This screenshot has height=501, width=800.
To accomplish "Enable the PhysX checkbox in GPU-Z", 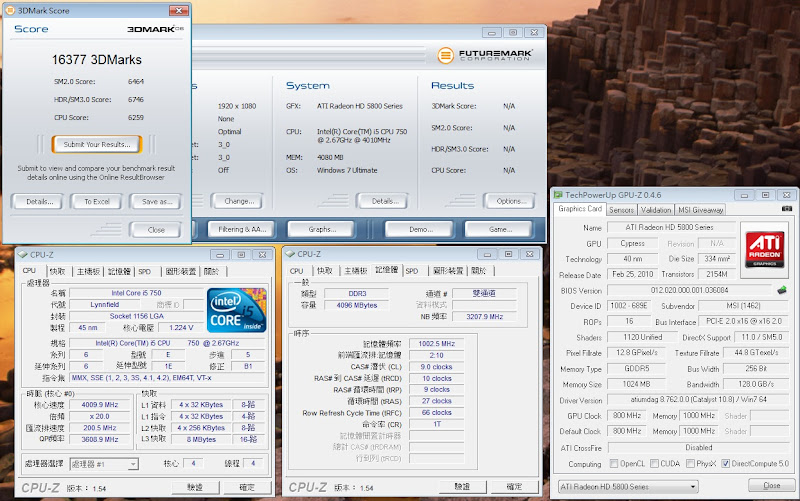I will pos(690,464).
